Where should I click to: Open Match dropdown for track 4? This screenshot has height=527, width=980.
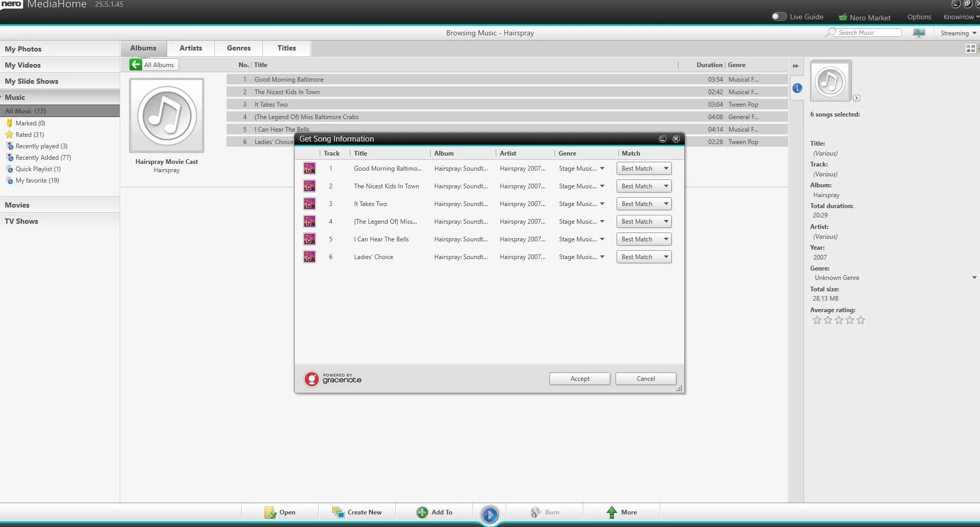644,222
